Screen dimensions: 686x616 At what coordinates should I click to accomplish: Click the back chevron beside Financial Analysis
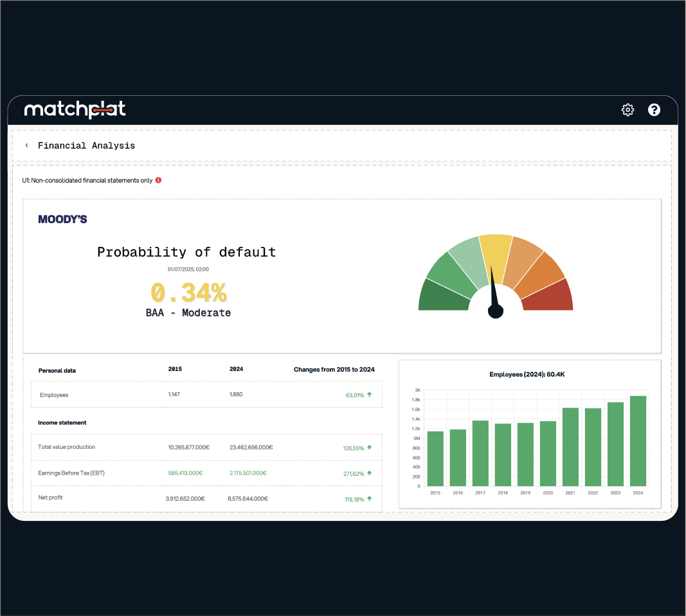26,145
